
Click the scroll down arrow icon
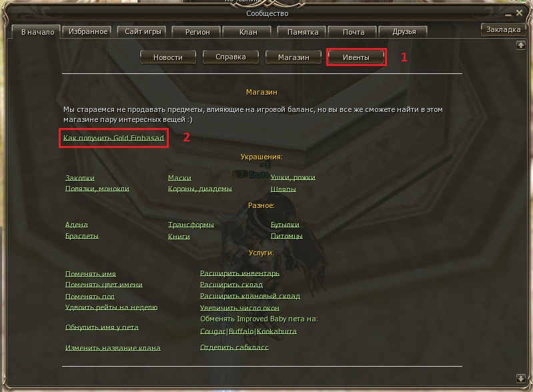pos(520,378)
